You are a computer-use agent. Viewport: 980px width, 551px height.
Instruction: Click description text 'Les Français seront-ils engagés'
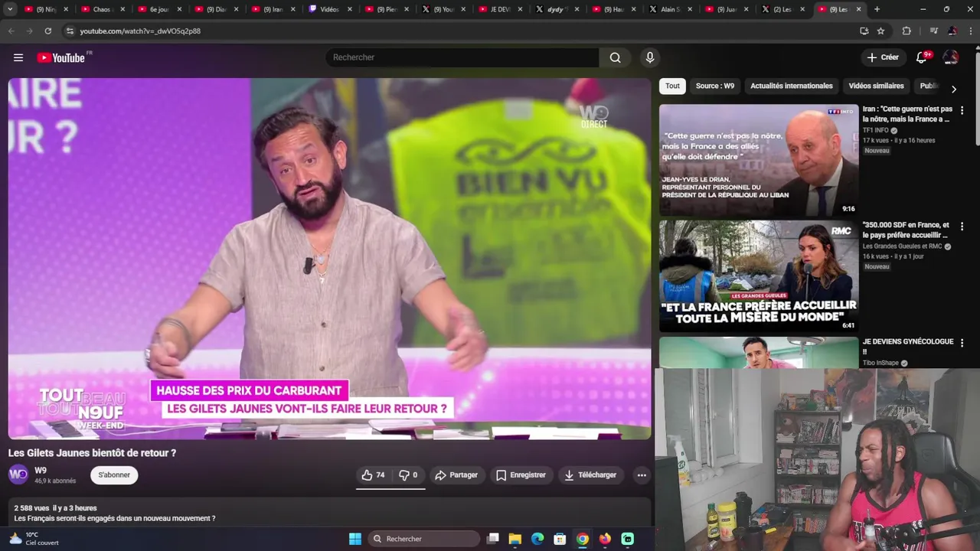point(115,518)
